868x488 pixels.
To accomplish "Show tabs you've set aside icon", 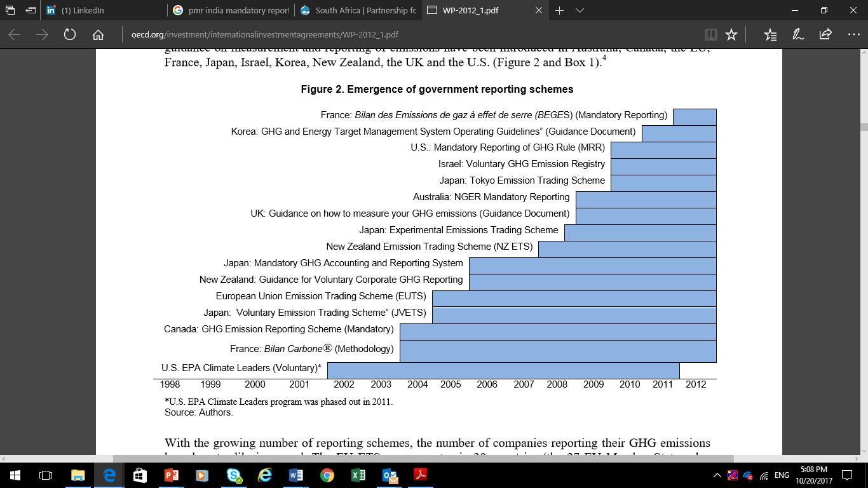I will coord(10,10).
